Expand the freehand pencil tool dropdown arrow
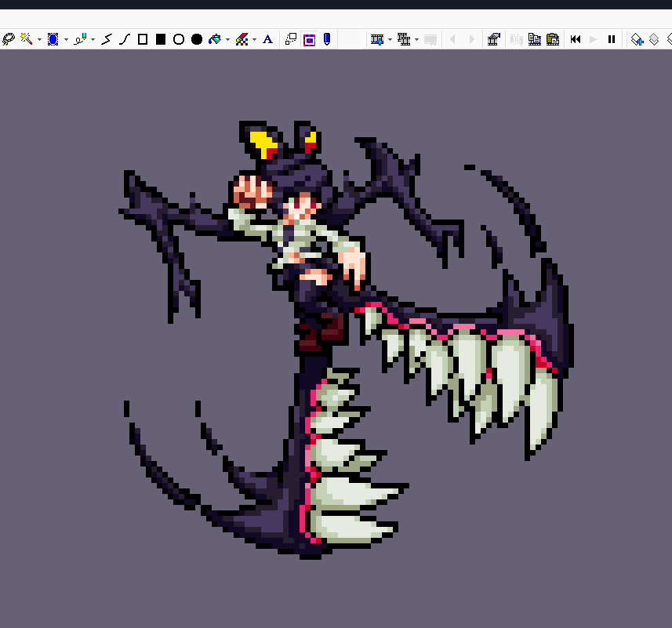The image size is (672, 628). (x=93, y=40)
